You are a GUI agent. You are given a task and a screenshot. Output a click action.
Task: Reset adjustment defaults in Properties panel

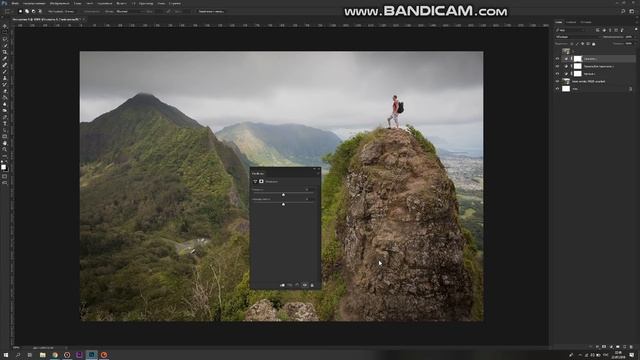297,285
